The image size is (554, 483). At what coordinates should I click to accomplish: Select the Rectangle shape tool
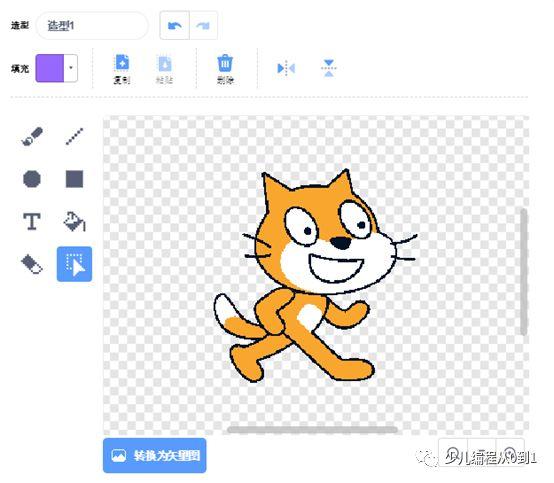coord(75,179)
